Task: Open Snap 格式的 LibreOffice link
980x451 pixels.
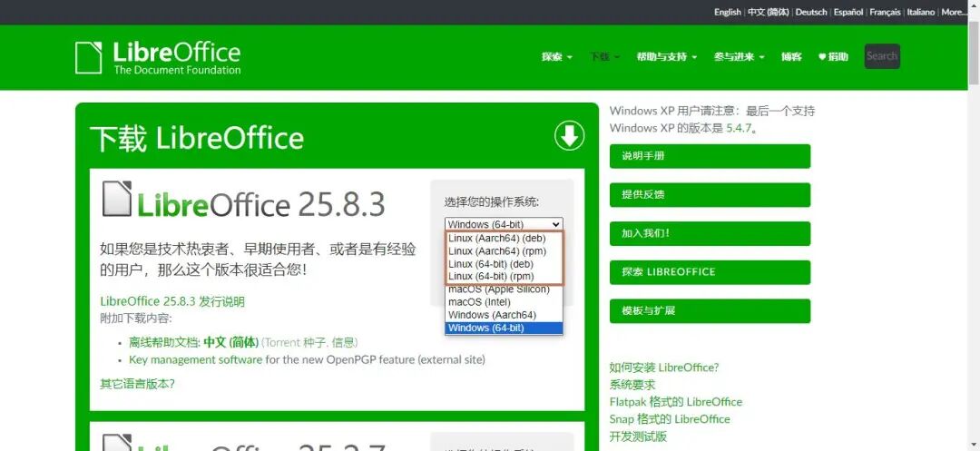Action: [670, 419]
